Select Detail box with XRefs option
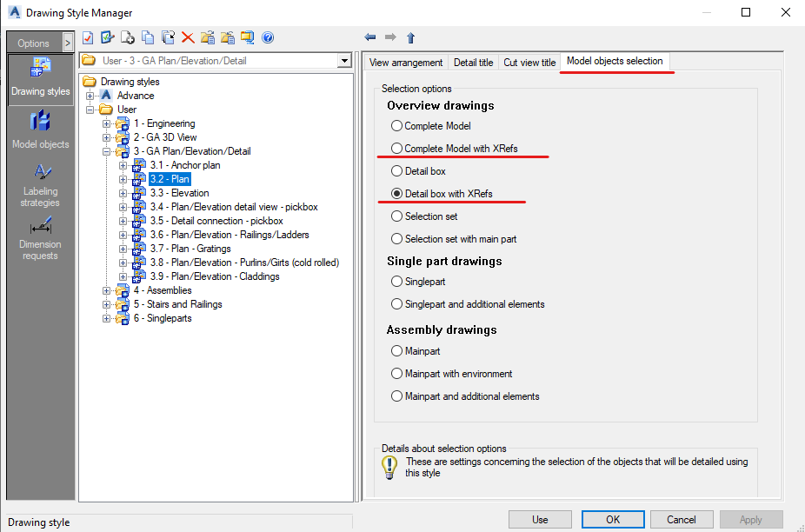Viewport: 805px width, 532px height. point(396,194)
